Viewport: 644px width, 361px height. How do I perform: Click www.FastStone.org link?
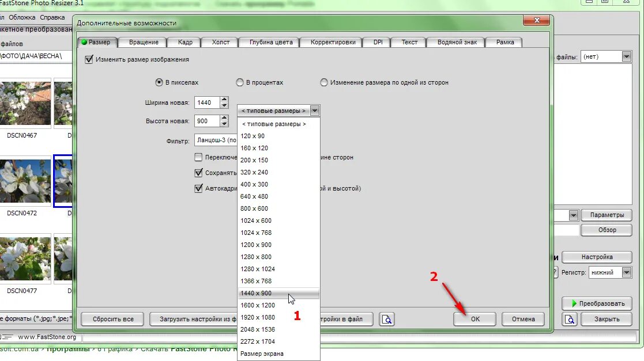coord(47,337)
